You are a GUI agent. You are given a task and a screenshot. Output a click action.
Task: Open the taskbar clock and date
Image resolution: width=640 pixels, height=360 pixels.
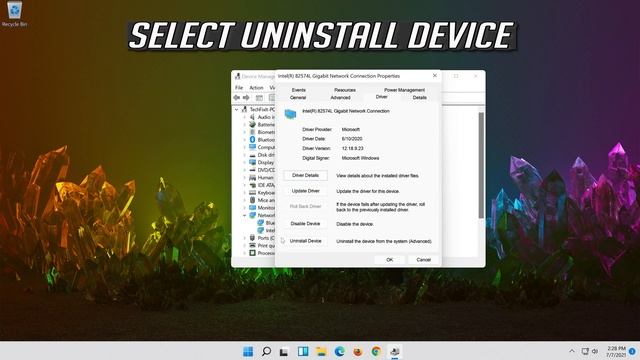tap(616, 351)
